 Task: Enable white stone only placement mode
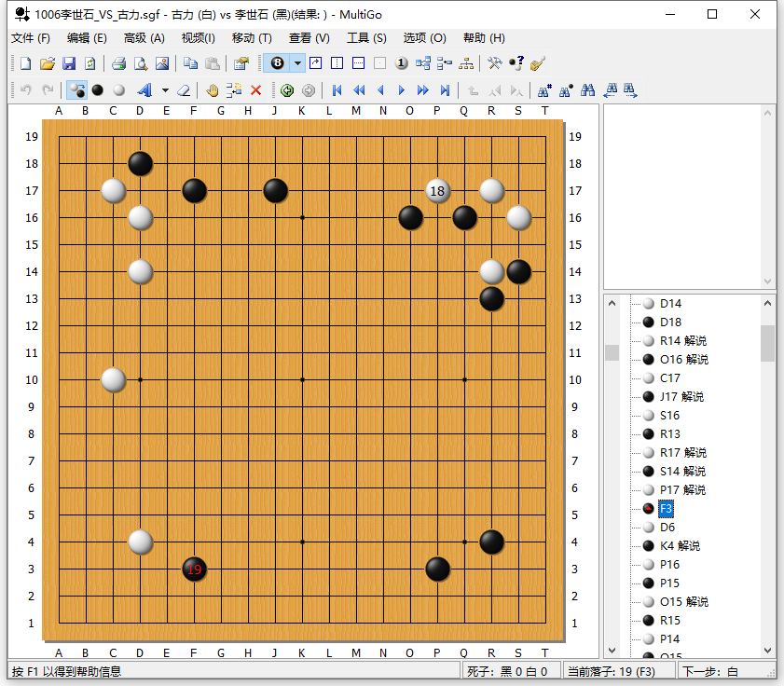(x=118, y=90)
